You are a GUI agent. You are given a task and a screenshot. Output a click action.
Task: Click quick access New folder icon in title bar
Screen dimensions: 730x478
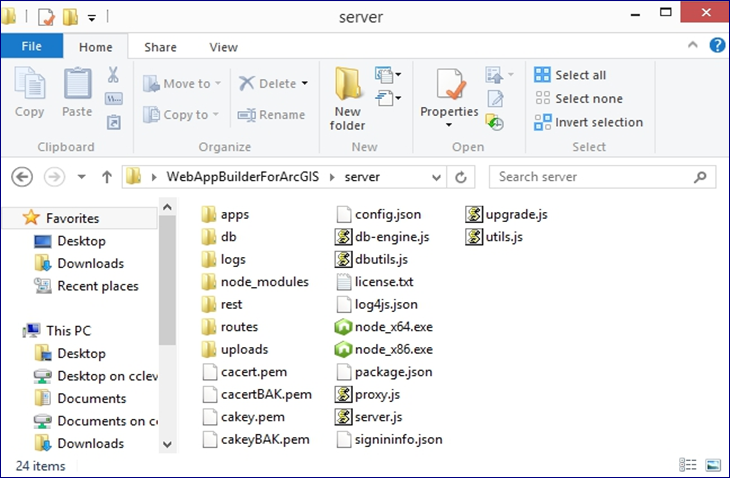(70, 17)
